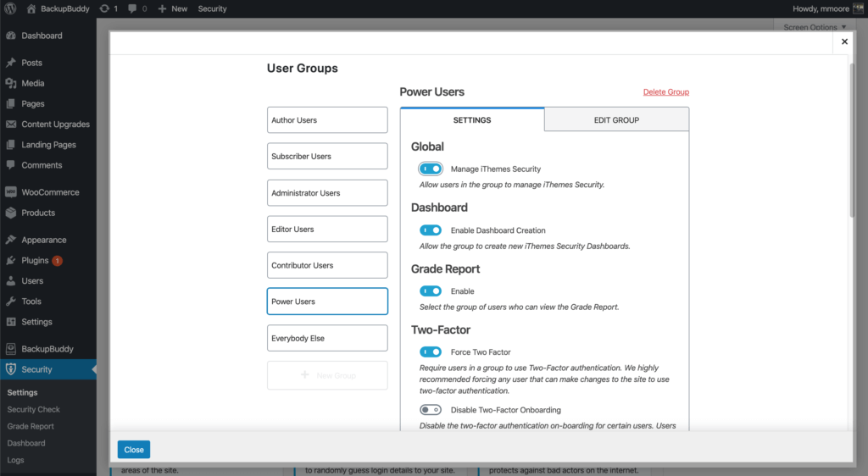
Task: Click the Plugins plug icon
Action: point(11,260)
